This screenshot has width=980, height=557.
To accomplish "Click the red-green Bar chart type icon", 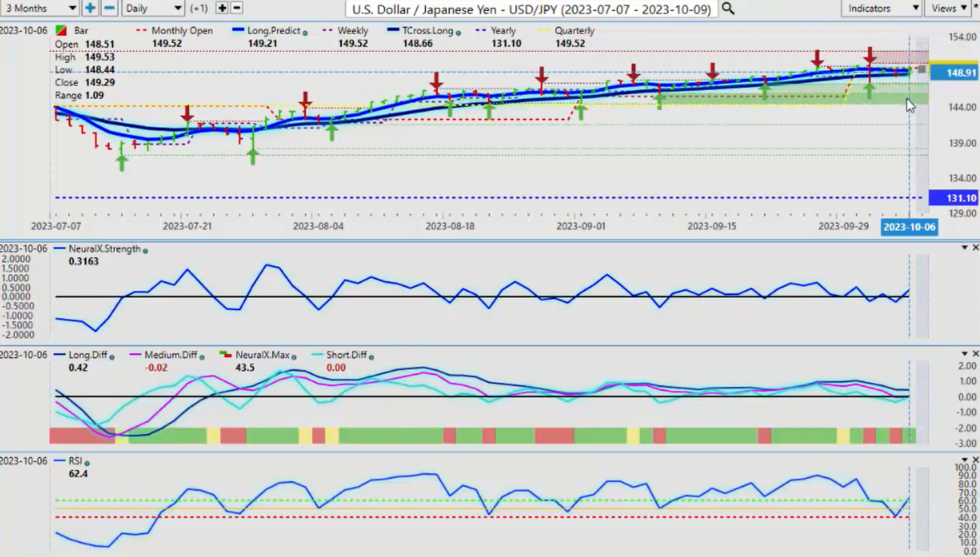I will (61, 31).
